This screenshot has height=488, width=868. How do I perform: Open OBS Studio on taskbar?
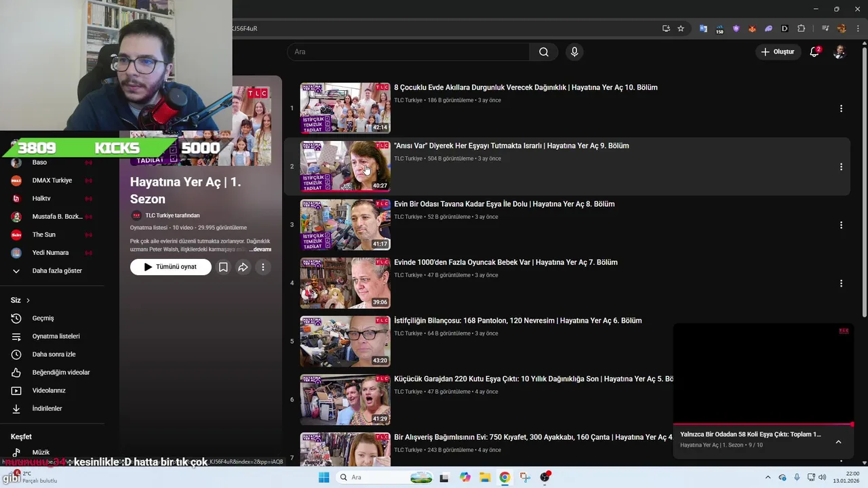pos(545,477)
